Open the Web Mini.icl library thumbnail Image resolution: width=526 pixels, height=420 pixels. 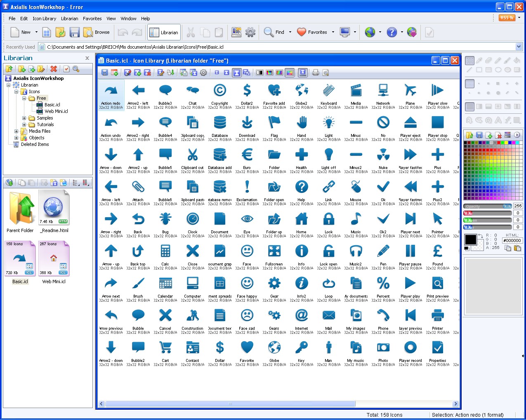click(54, 263)
